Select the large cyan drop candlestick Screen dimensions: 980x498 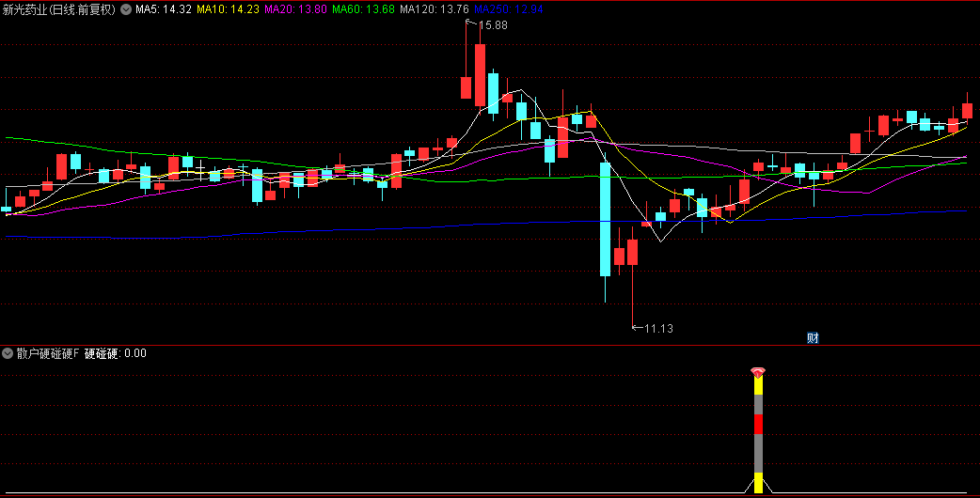605,219
